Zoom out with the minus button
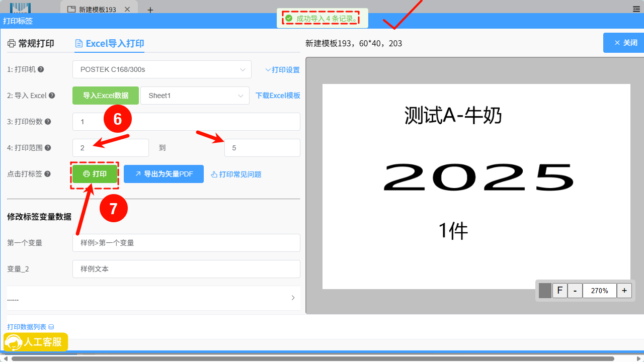 tap(575, 291)
